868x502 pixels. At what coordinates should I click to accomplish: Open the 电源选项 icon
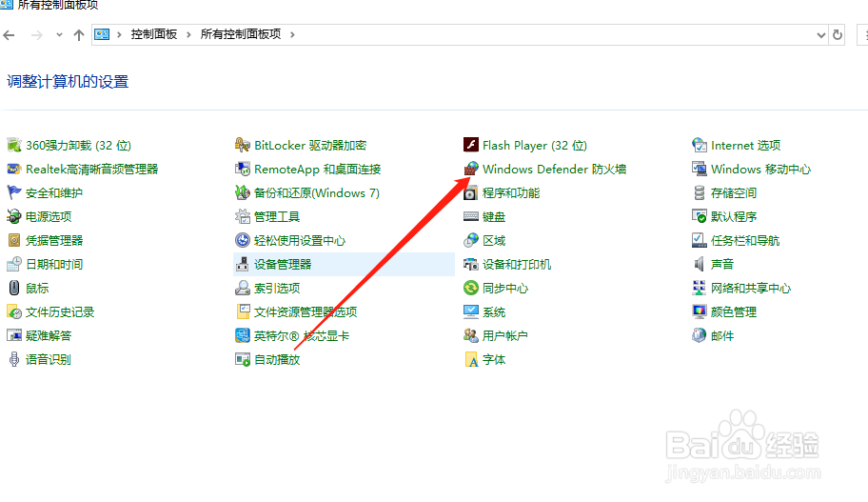[x=14, y=216]
